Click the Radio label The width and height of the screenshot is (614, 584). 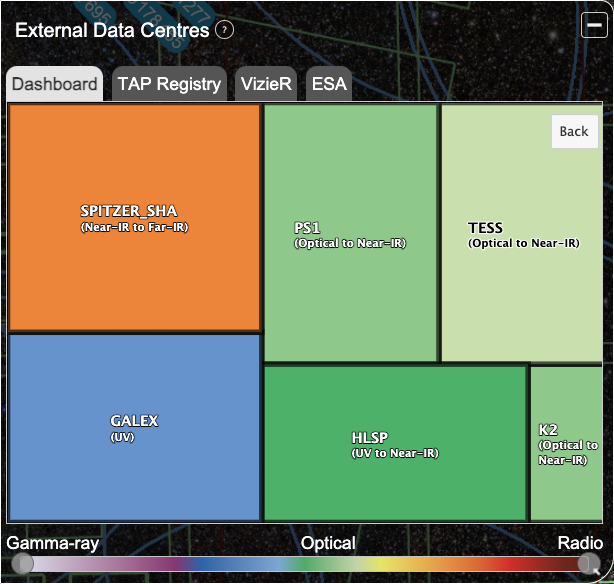pos(580,543)
